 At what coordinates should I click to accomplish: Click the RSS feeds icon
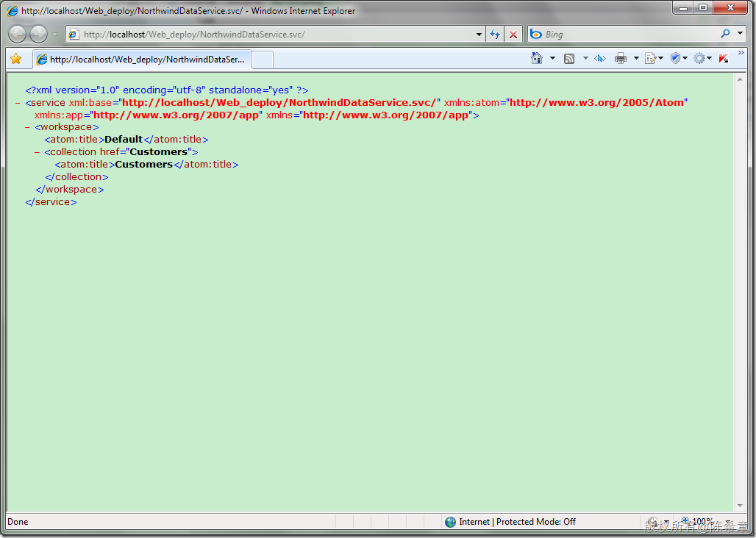[569, 59]
